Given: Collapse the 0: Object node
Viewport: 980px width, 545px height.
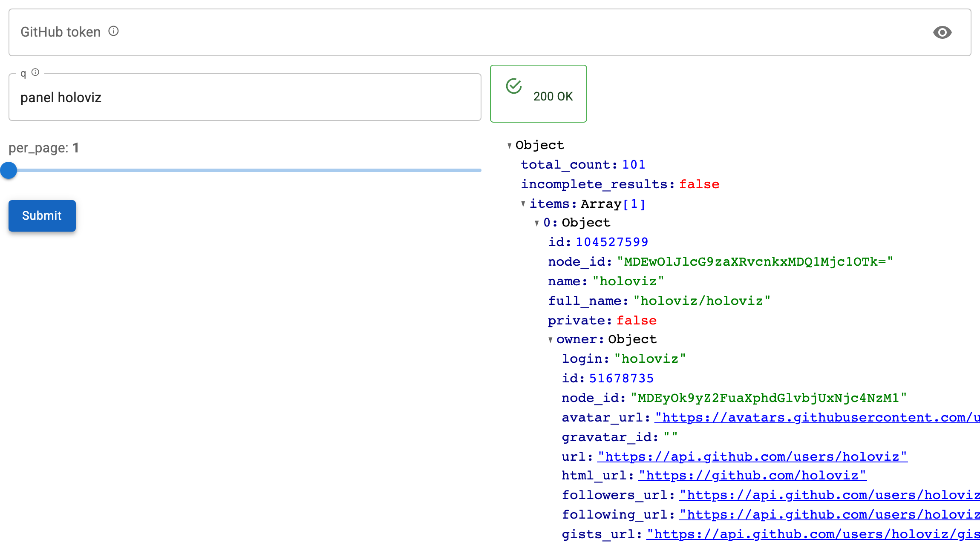Looking at the screenshot, I should coord(537,223).
